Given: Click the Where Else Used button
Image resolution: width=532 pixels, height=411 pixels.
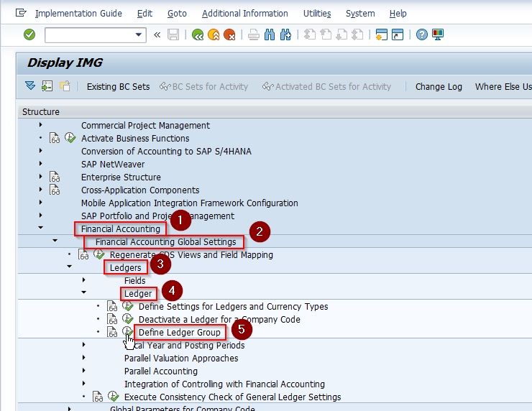Looking at the screenshot, I should [503, 87].
